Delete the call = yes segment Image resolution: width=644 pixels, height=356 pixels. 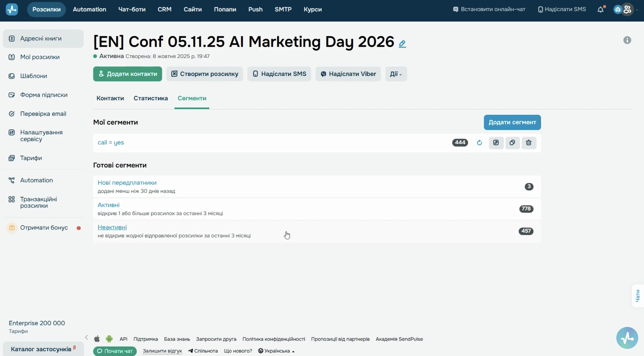click(x=529, y=143)
